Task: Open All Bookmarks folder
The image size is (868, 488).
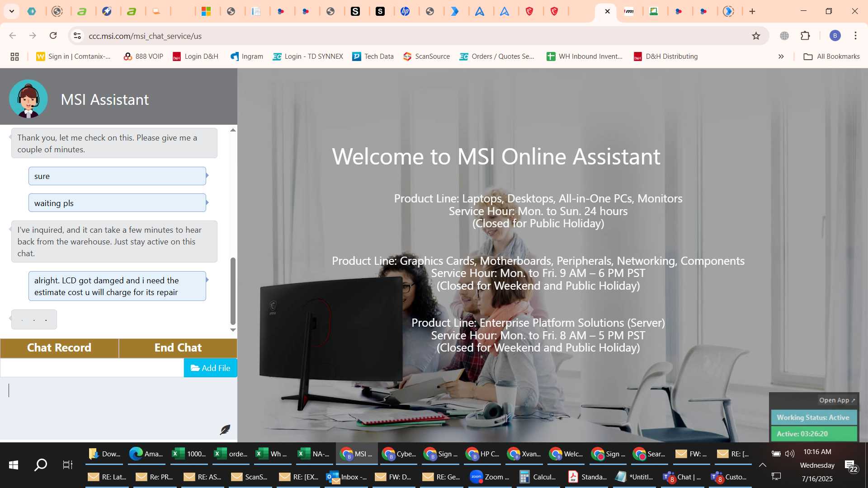Action: [831, 56]
